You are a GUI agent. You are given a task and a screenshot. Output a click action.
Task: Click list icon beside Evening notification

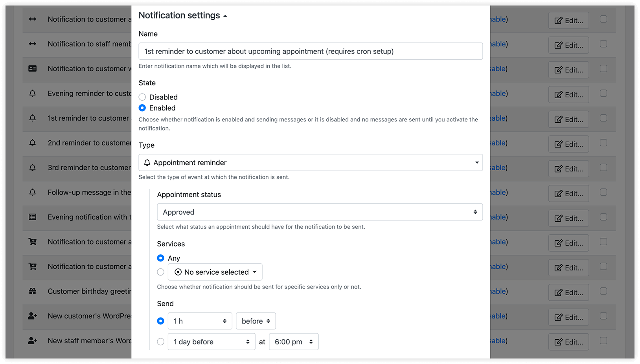[x=33, y=217]
